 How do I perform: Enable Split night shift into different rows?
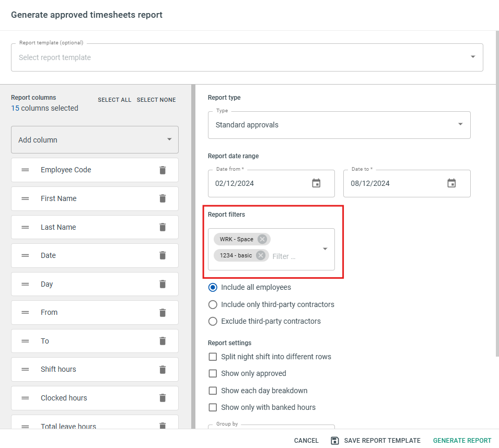tap(213, 357)
